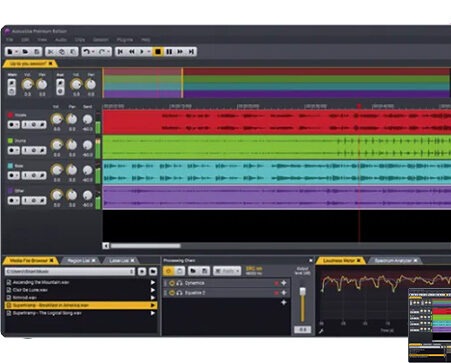Toggle the Dynamics effect power button
The height and width of the screenshot is (363, 451).
point(172,283)
